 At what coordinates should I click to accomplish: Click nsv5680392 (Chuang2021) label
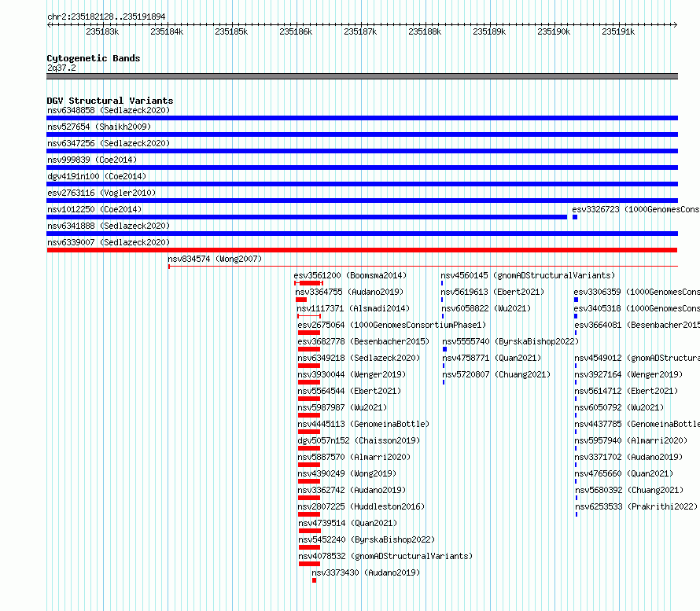629,490
